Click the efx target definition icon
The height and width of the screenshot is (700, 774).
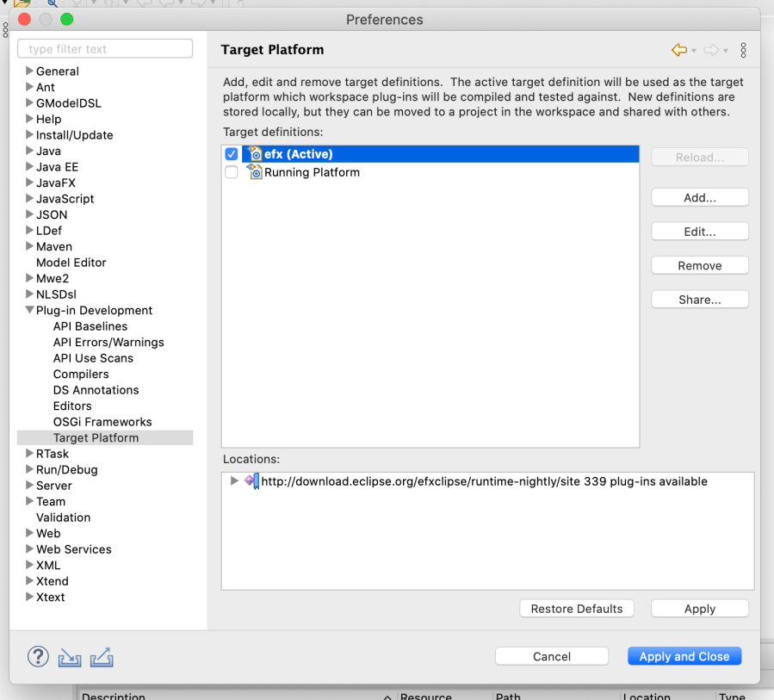[254, 154]
